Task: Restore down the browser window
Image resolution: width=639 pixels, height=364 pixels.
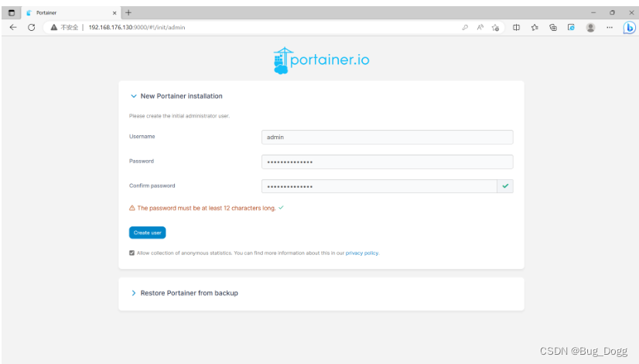Action: [x=612, y=12]
